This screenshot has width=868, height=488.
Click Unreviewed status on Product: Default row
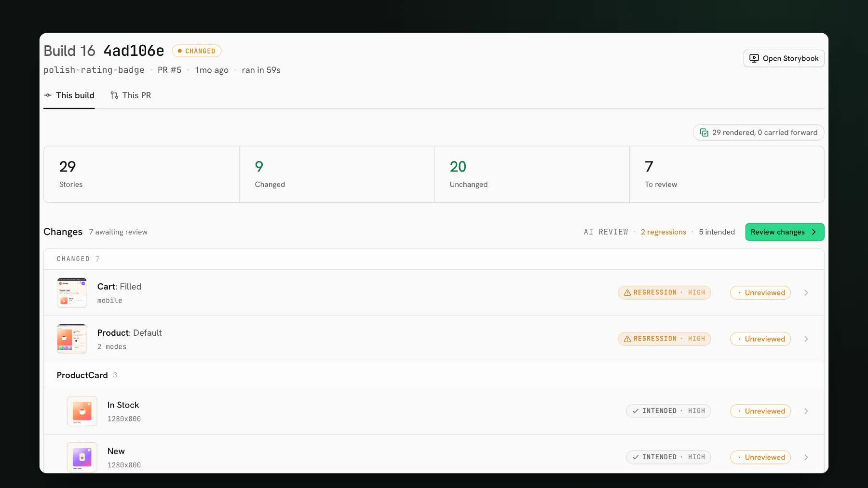click(x=760, y=339)
